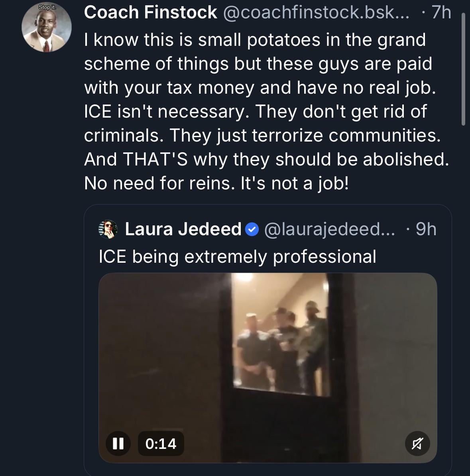Viewport: 470px width, 476px height.
Task: Click the sentence "They just terrorize communities."
Action: coord(305,136)
